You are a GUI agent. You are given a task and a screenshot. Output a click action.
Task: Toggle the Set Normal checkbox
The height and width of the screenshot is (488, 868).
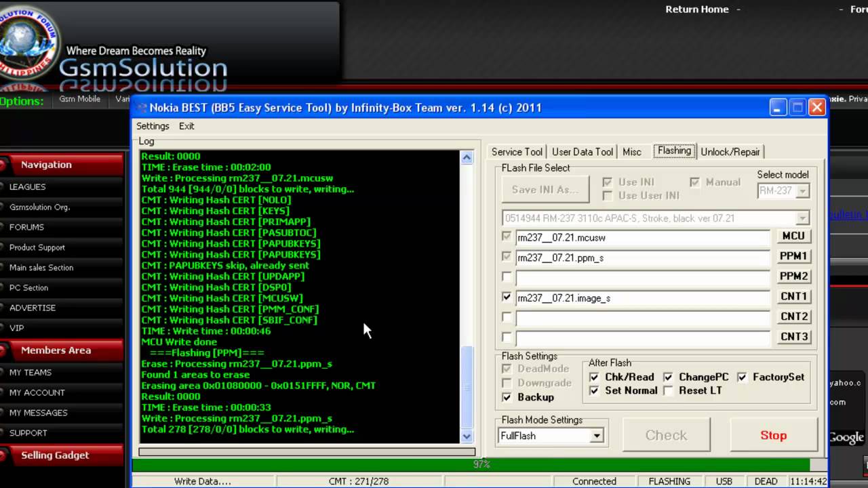(x=594, y=391)
